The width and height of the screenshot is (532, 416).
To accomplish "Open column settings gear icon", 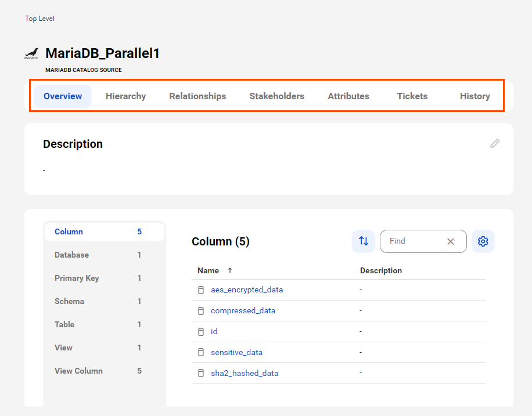I will (483, 241).
